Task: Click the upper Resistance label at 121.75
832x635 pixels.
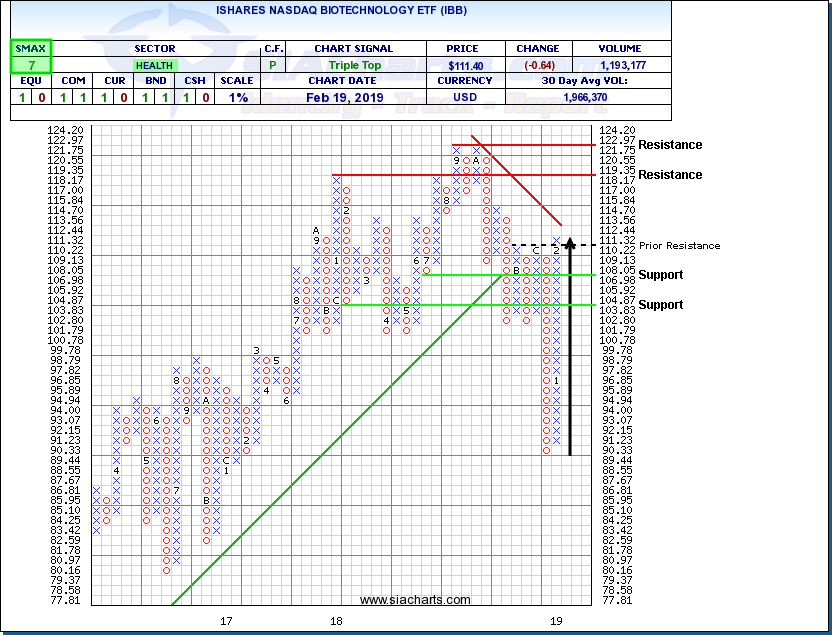Action: [x=670, y=145]
